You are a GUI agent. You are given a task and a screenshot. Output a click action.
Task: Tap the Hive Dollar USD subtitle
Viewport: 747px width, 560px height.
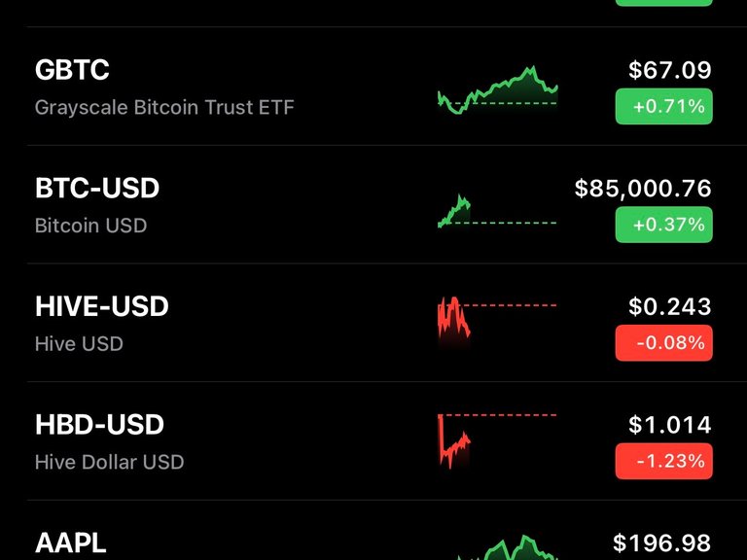[x=110, y=463]
